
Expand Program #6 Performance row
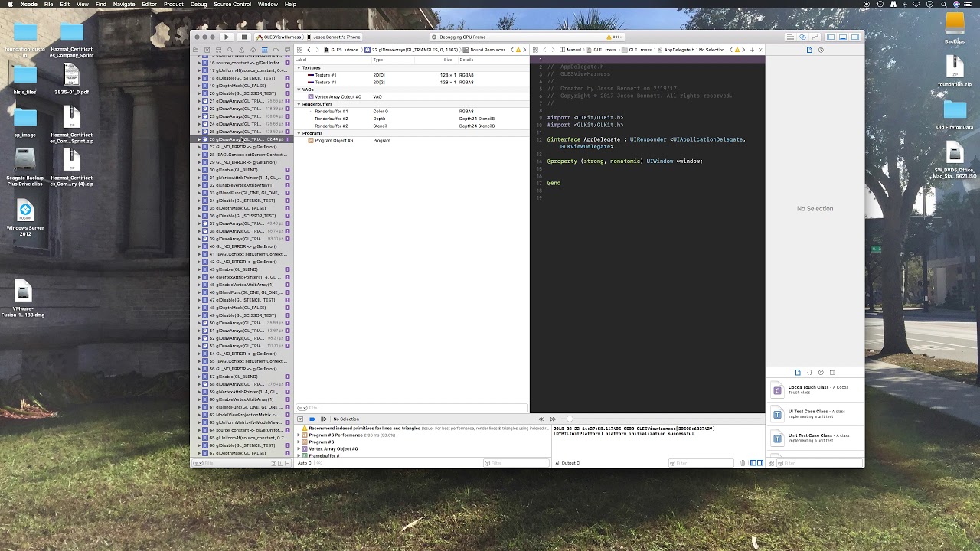[299, 435]
